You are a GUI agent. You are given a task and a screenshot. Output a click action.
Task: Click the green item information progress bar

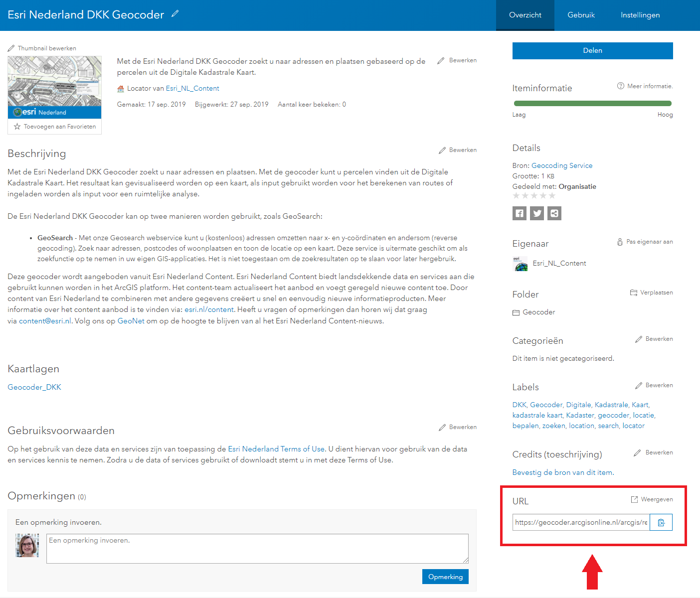(592, 104)
